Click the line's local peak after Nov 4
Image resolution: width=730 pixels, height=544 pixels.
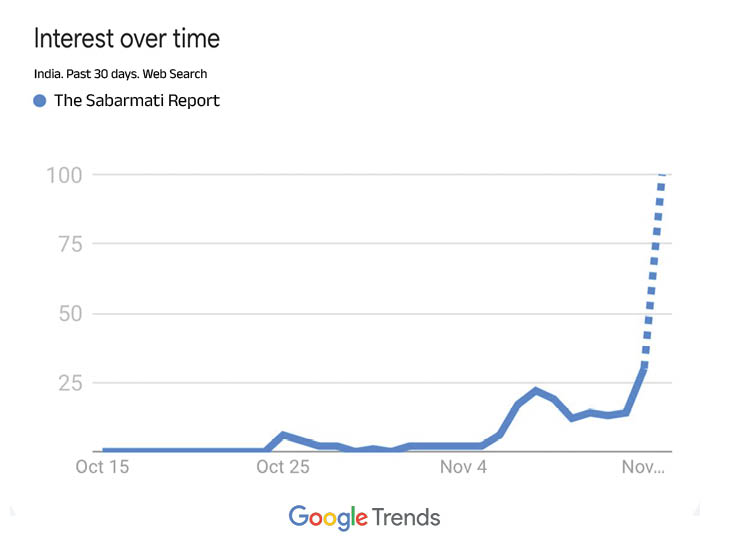pos(536,390)
